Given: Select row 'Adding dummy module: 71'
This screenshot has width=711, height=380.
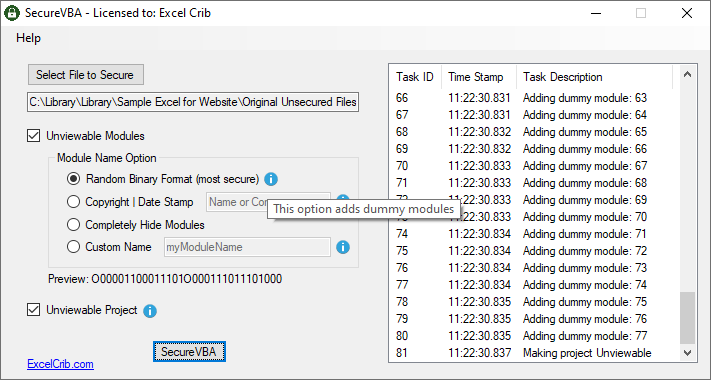Looking at the screenshot, I should tap(535, 234).
